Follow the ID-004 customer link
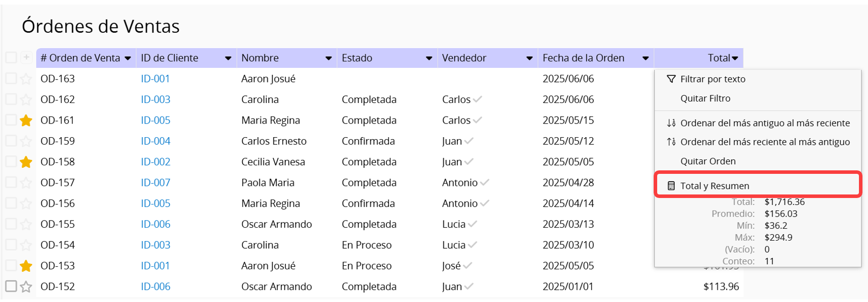Image resolution: width=868 pixels, height=302 pixels. pos(155,141)
